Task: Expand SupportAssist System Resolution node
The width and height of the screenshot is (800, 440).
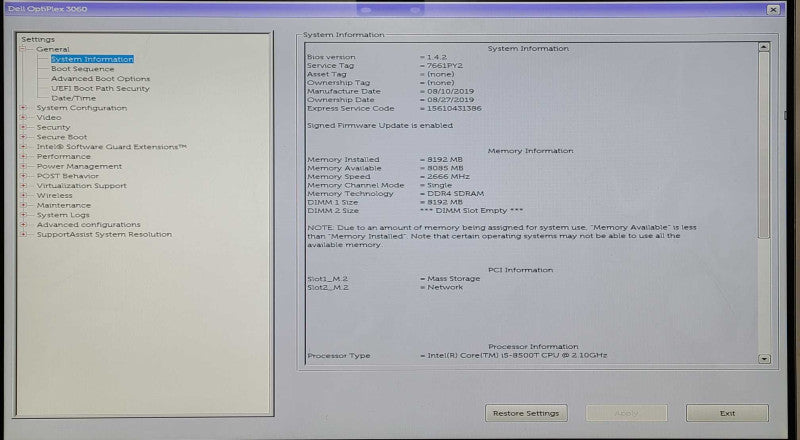Action: tap(23, 234)
